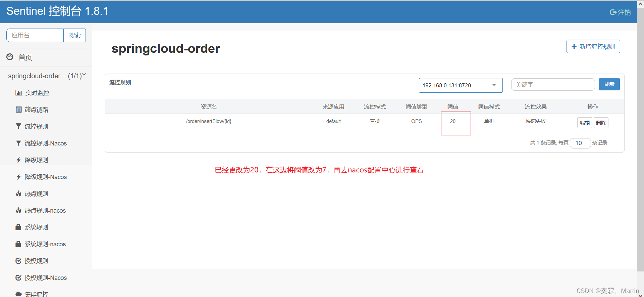Click the list icon for 簇点链路

coord(19,110)
